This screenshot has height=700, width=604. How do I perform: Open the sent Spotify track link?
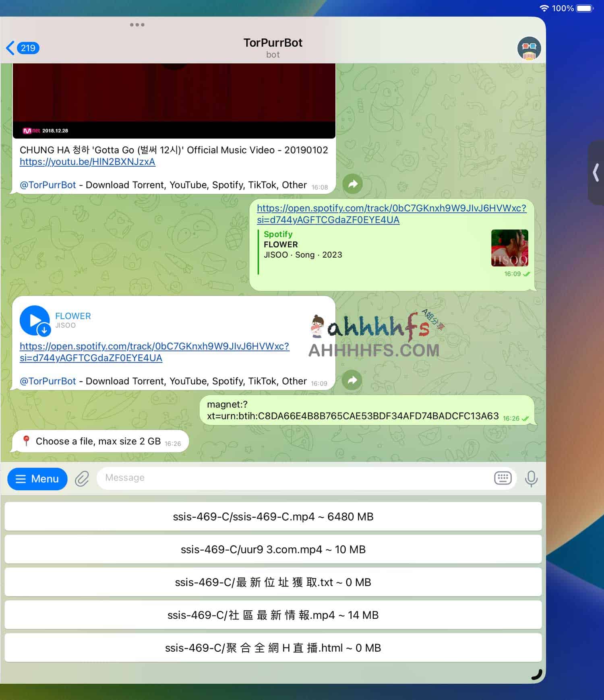391,214
